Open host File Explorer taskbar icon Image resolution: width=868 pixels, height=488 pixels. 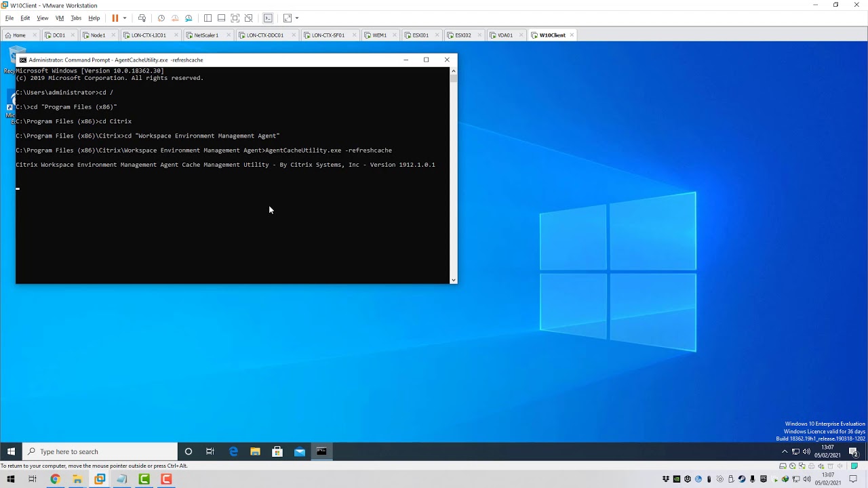[x=77, y=479]
